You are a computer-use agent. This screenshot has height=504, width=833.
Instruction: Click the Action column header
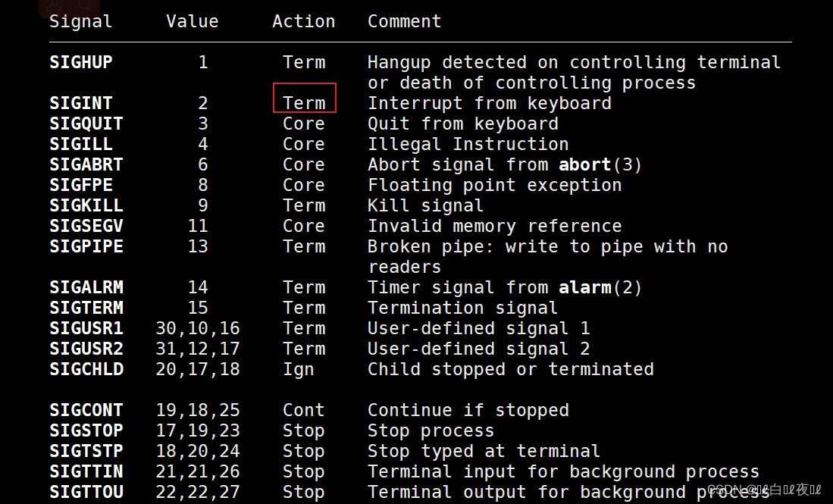point(303,21)
